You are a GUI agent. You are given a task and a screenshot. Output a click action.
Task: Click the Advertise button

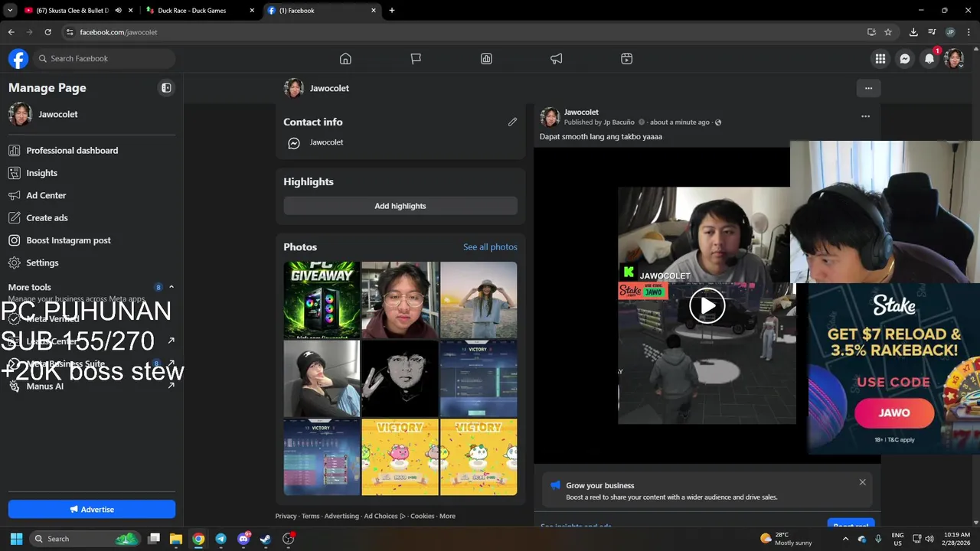(x=92, y=509)
